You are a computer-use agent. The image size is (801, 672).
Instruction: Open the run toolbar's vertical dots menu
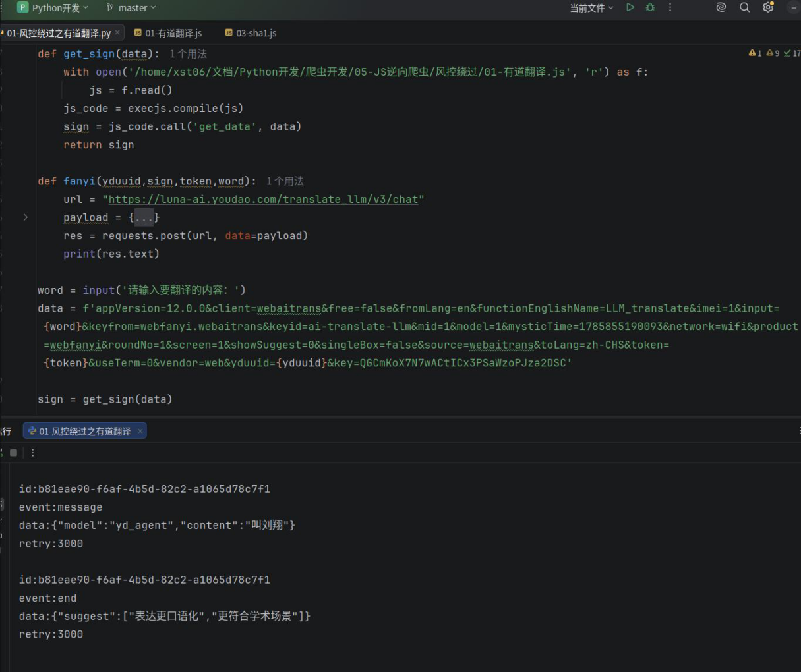32,453
